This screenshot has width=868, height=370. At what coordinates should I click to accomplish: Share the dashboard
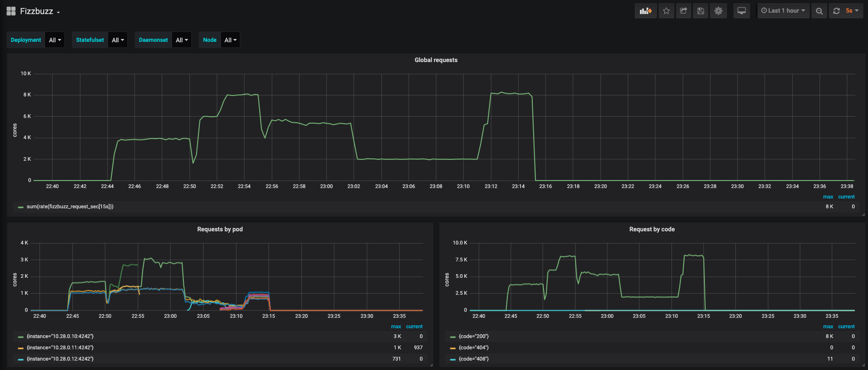coord(684,11)
